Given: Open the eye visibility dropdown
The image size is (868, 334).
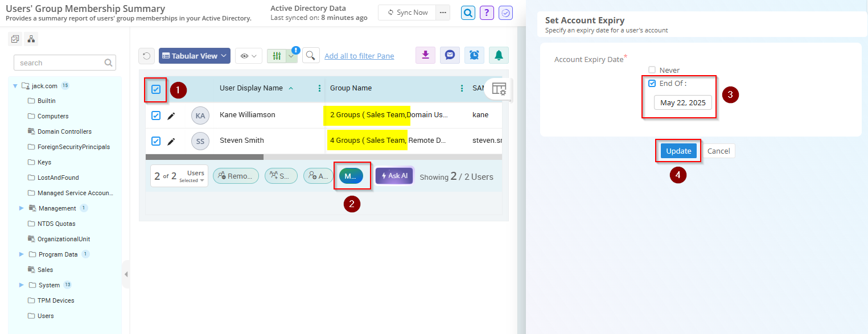Looking at the screenshot, I should point(248,55).
